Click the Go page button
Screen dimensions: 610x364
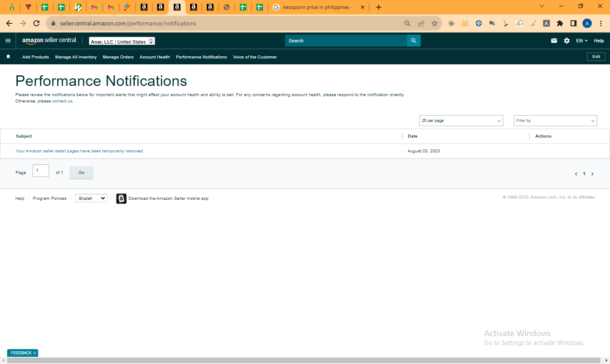point(81,173)
